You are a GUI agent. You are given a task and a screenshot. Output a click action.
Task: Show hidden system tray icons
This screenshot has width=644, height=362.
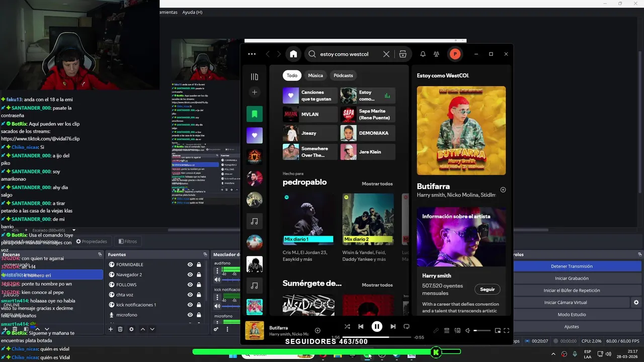coord(553,354)
